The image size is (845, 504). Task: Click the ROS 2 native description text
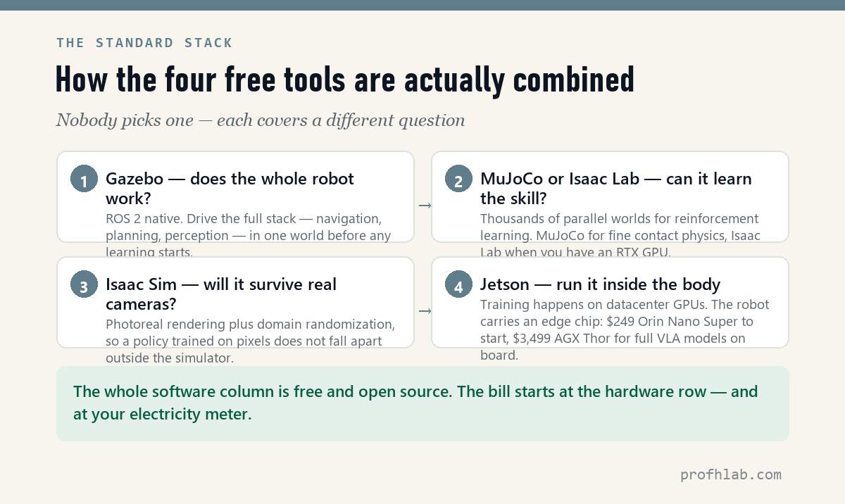coord(249,235)
